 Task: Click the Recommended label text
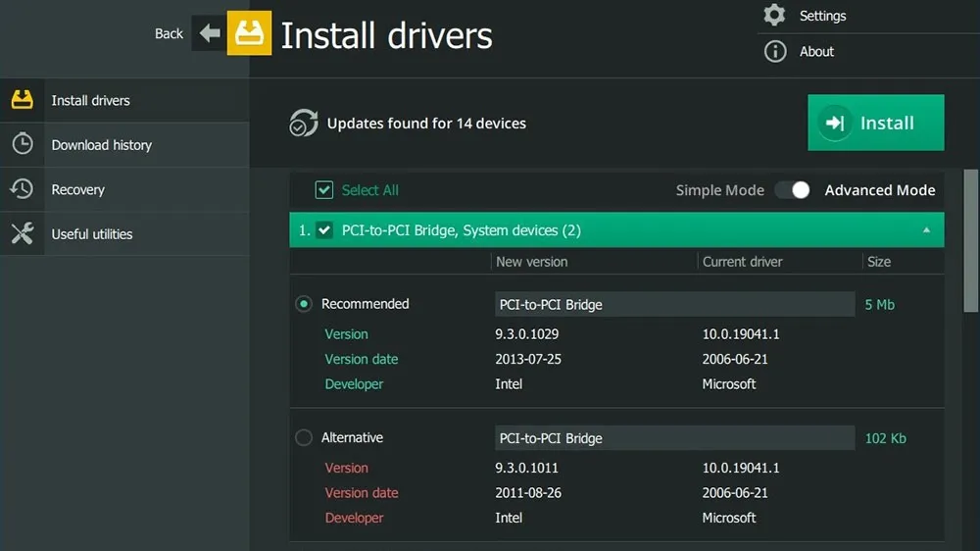coord(365,304)
